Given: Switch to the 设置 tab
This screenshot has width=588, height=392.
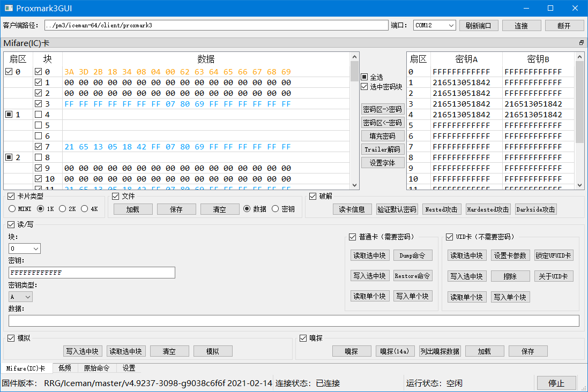Looking at the screenshot, I should click(129, 368).
